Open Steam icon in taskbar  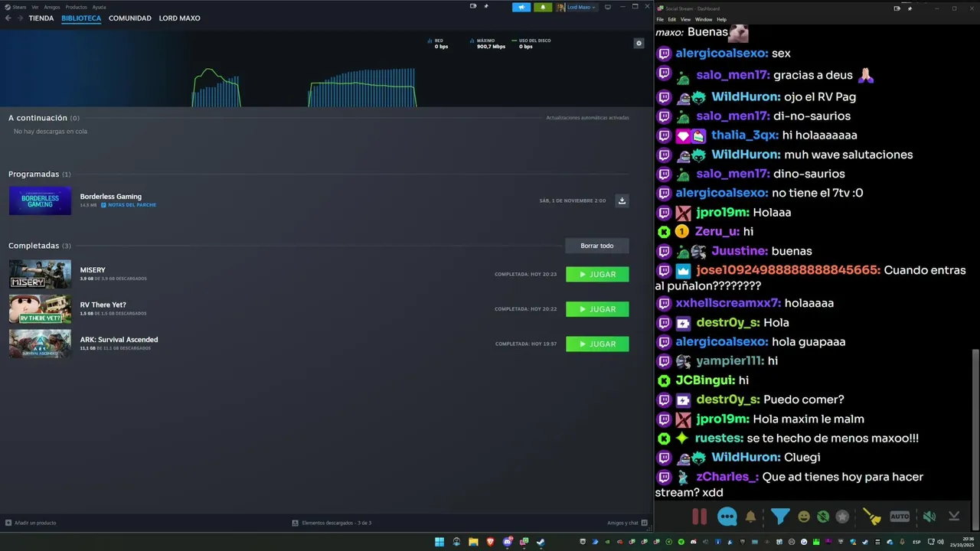541,542
